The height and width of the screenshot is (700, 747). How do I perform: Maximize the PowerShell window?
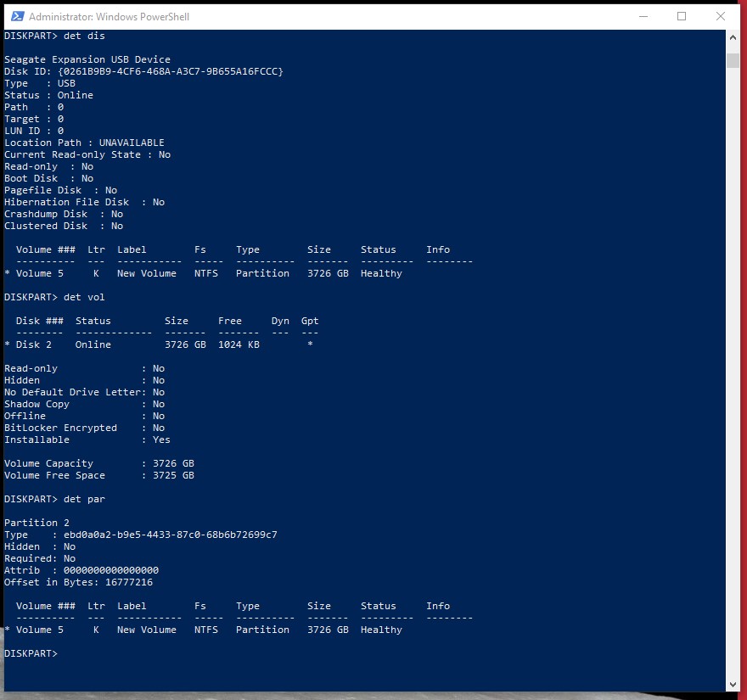[x=681, y=16]
